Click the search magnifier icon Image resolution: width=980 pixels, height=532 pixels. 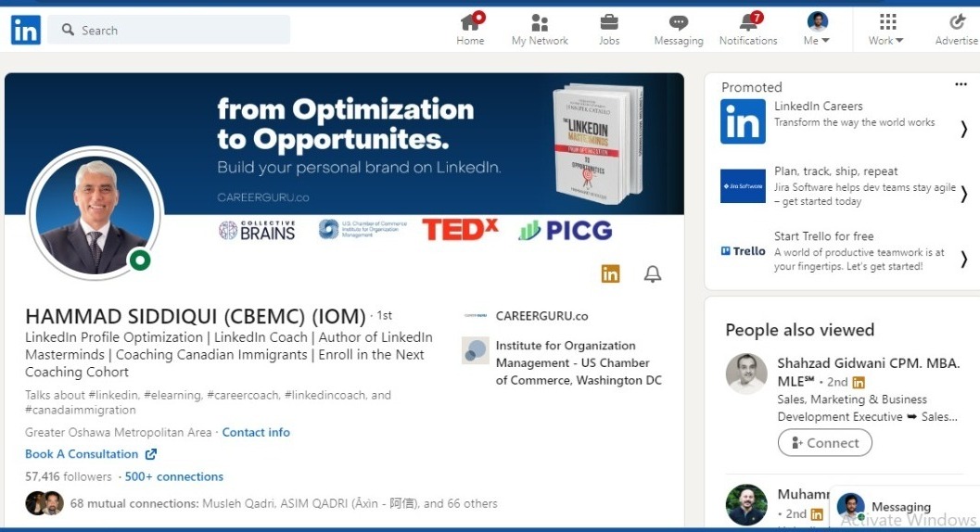[68, 30]
